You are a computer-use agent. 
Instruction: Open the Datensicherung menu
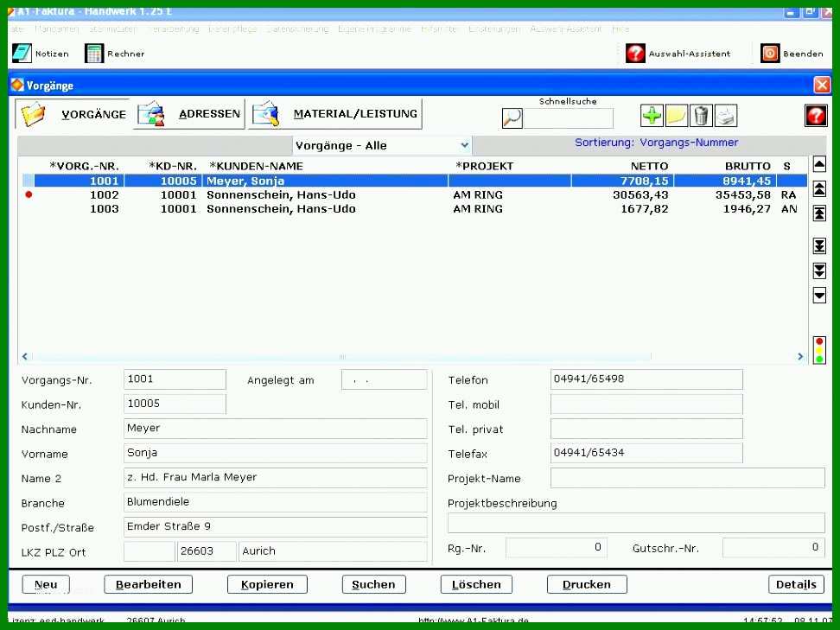point(297,29)
